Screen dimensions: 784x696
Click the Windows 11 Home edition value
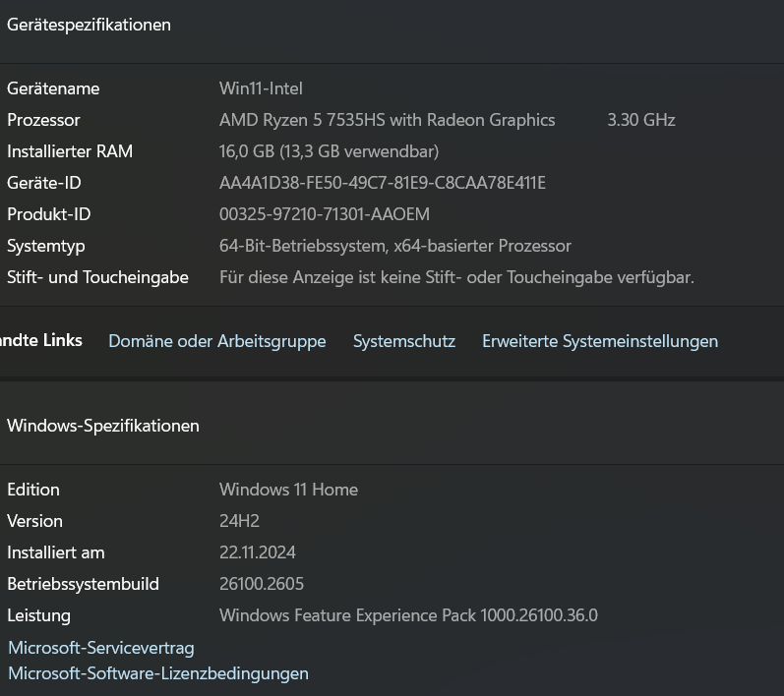tap(288, 490)
